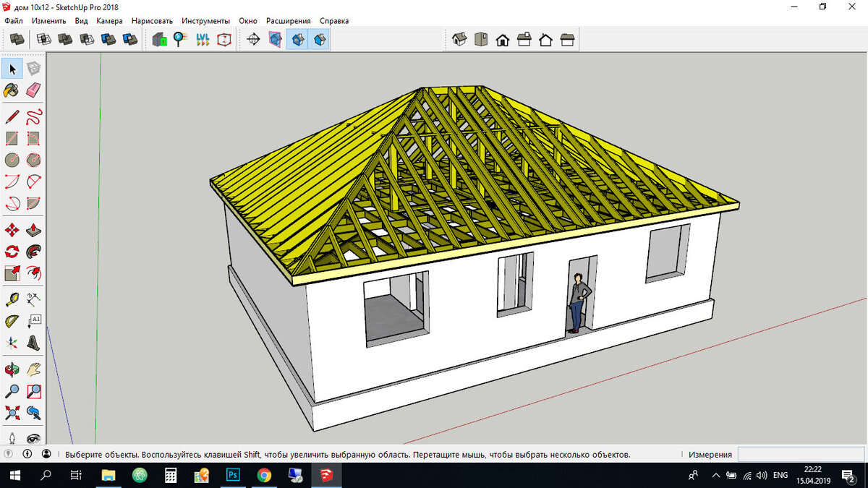Viewport: 868px width, 488px height.
Task: Toggle Display Section Fill button
Action: (x=319, y=39)
